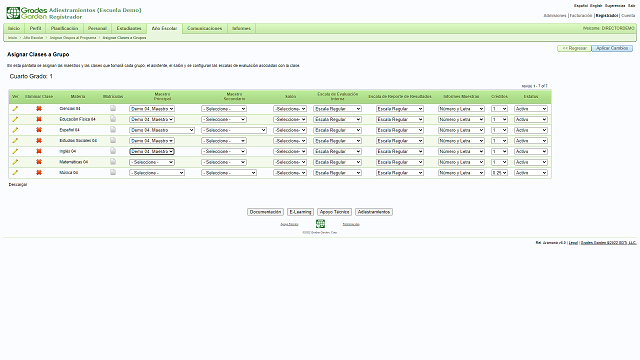Go to the Inicio tab
The width and height of the screenshot is (640, 360).
coord(14,29)
